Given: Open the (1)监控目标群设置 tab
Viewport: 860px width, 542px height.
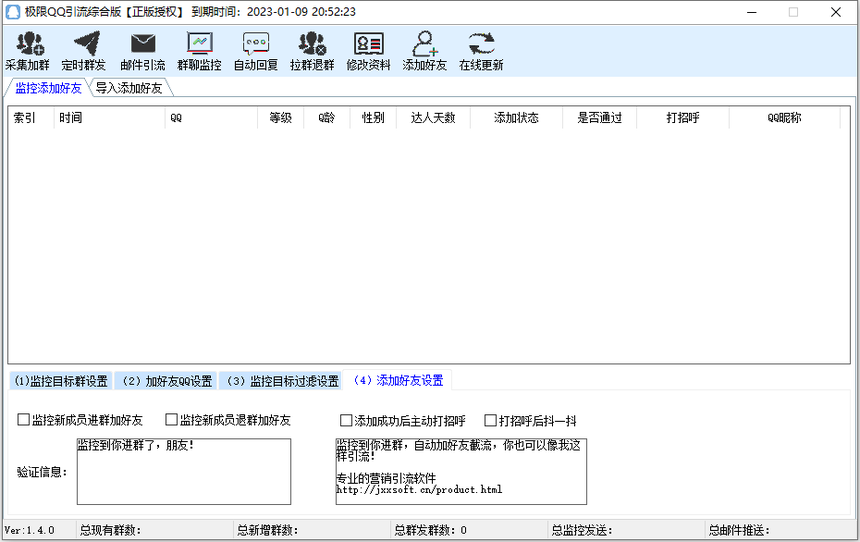Looking at the screenshot, I should point(61,381).
